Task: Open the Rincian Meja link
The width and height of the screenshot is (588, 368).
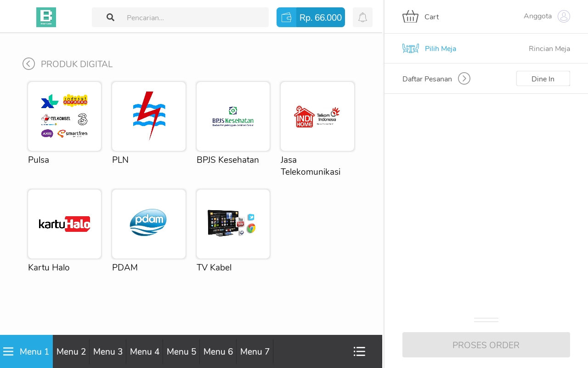Action: (x=549, y=49)
